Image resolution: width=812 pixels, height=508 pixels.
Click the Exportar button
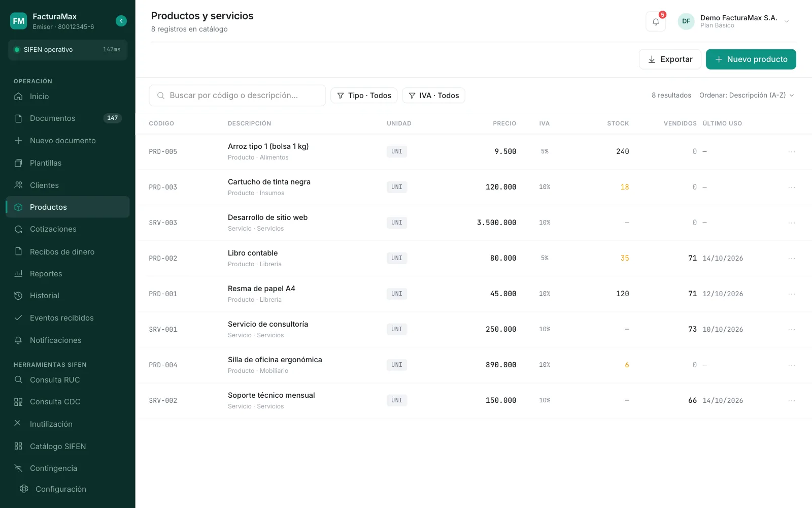tap(670, 59)
